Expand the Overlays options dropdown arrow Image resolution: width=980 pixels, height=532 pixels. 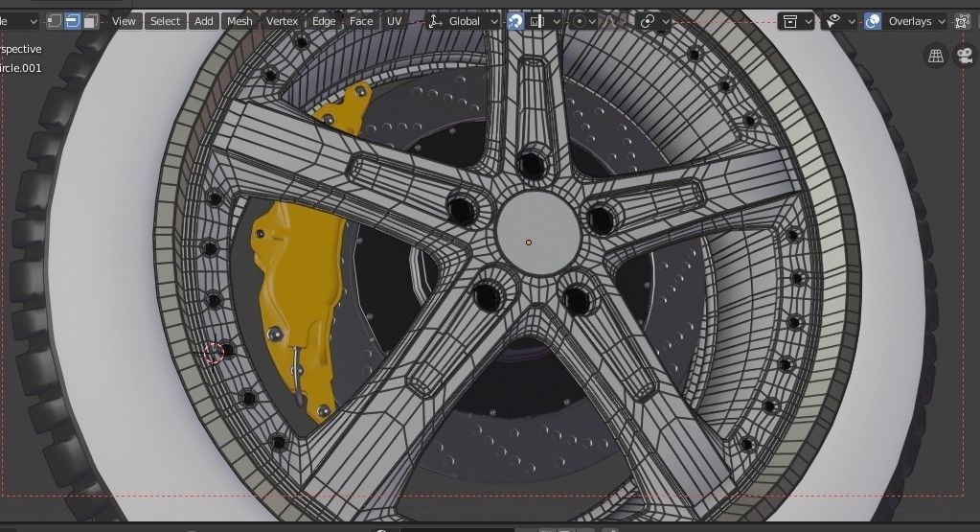click(941, 21)
